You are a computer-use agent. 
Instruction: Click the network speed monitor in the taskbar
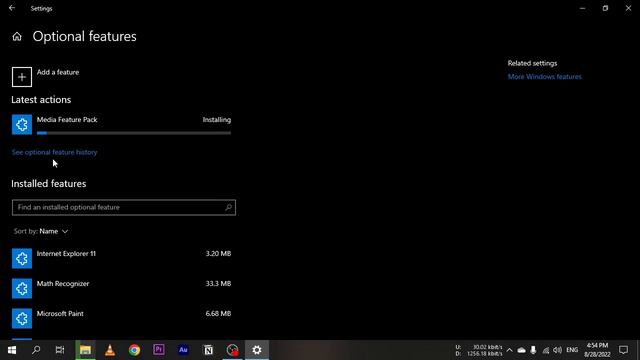tap(479, 350)
